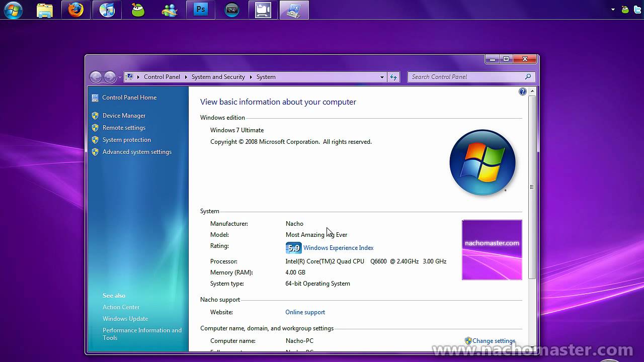
Task: Open Windows Live Messenger taskbar icon
Action: pyautogui.click(x=170, y=10)
